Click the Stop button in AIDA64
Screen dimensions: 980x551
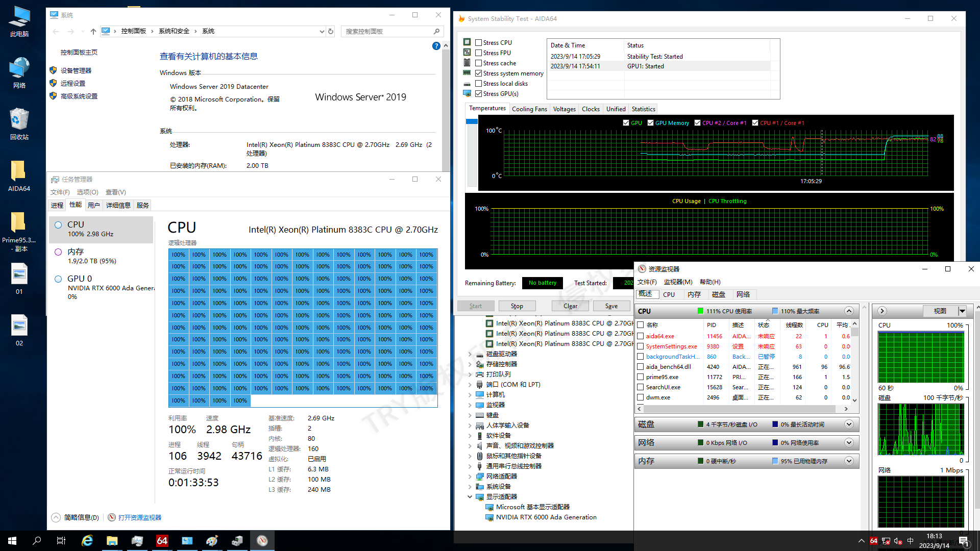click(x=517, y=306)
